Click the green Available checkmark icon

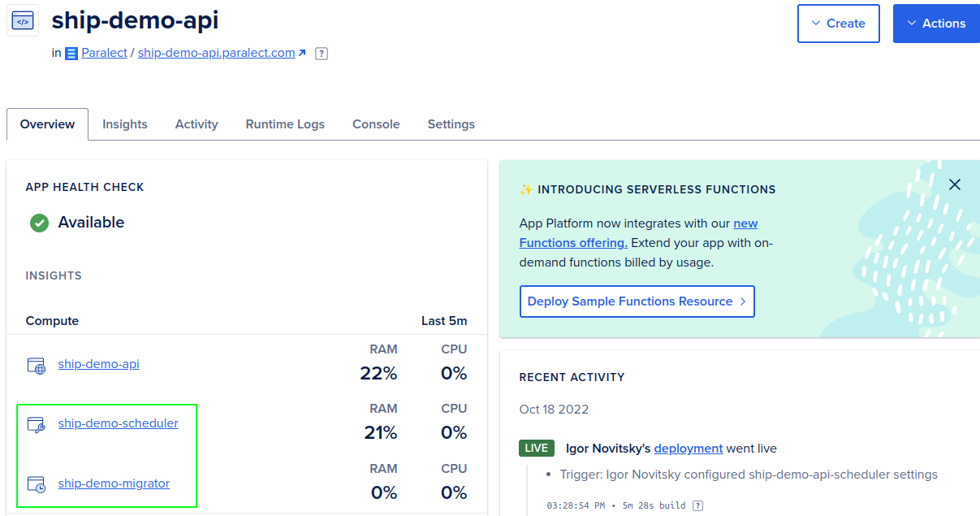pyautogui.click(x=39, y=223)
